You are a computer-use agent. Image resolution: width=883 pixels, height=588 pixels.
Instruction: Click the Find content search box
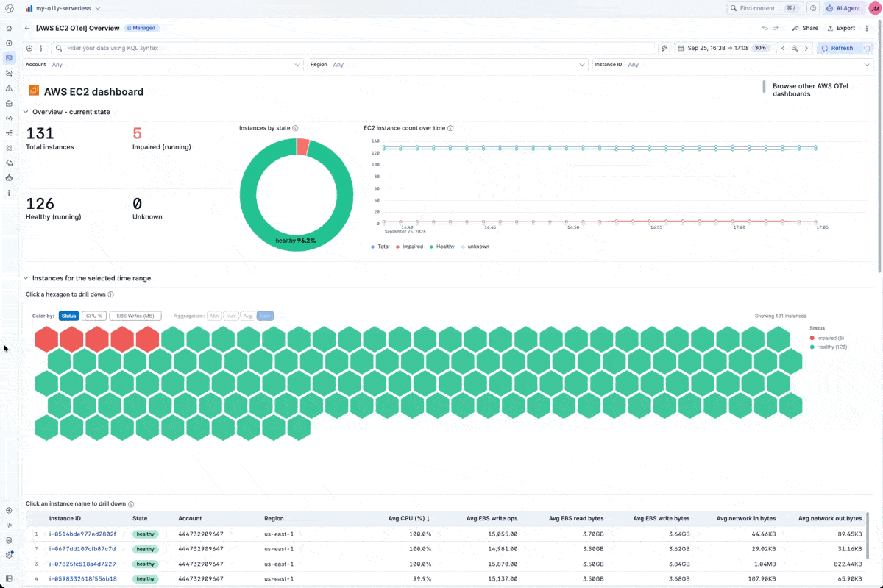(x=764, y=8)
